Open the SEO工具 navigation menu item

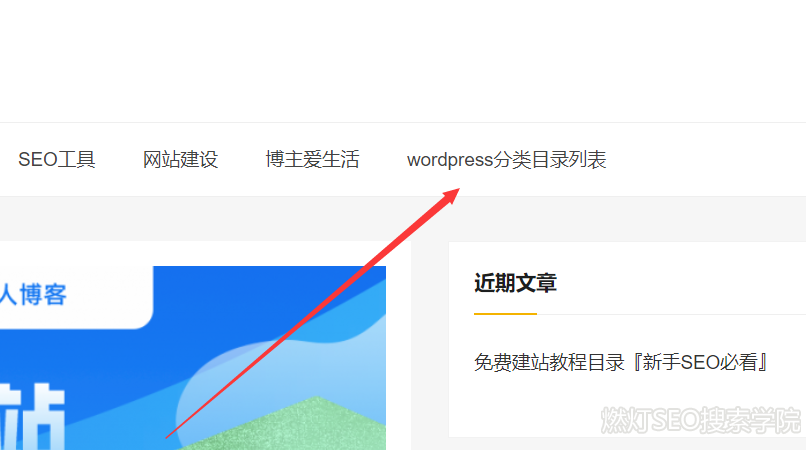point(57,159)
